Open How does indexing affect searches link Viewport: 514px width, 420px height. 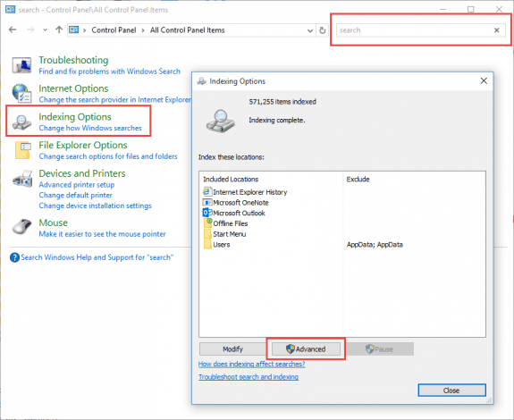pos(251,365)
